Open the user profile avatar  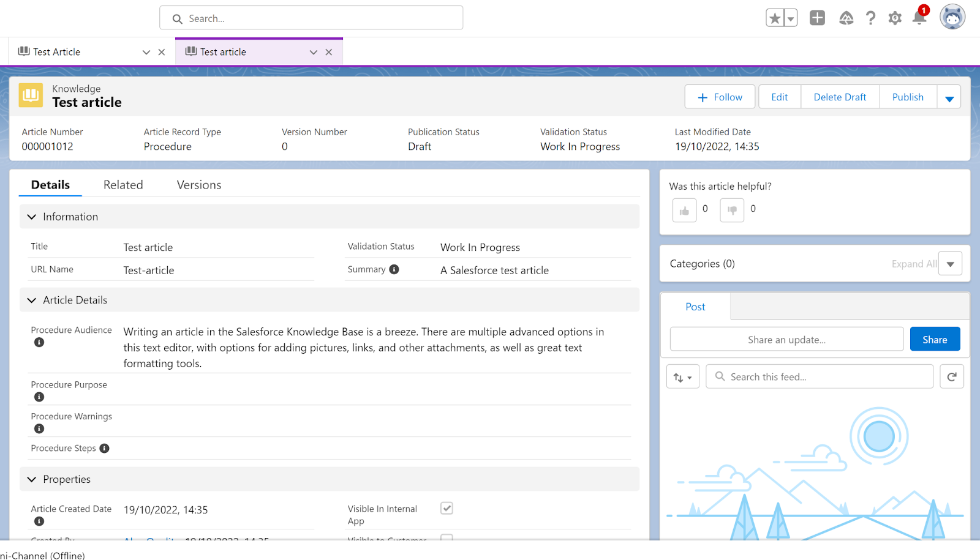952,17
